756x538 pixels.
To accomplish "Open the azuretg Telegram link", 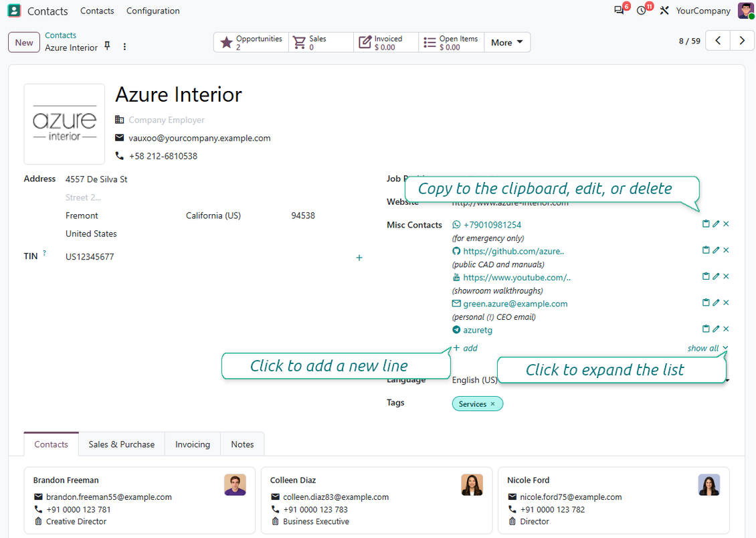I will pyautogui.click(x=478, y=330).
